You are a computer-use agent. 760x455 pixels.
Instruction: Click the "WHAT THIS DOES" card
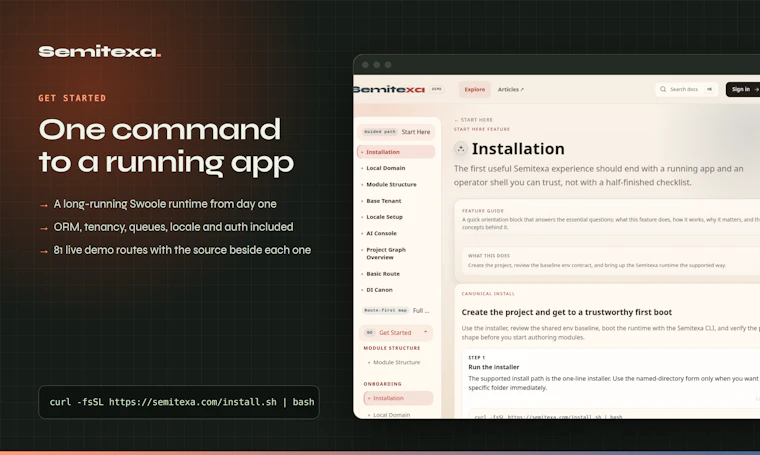[x=611, y=261]
